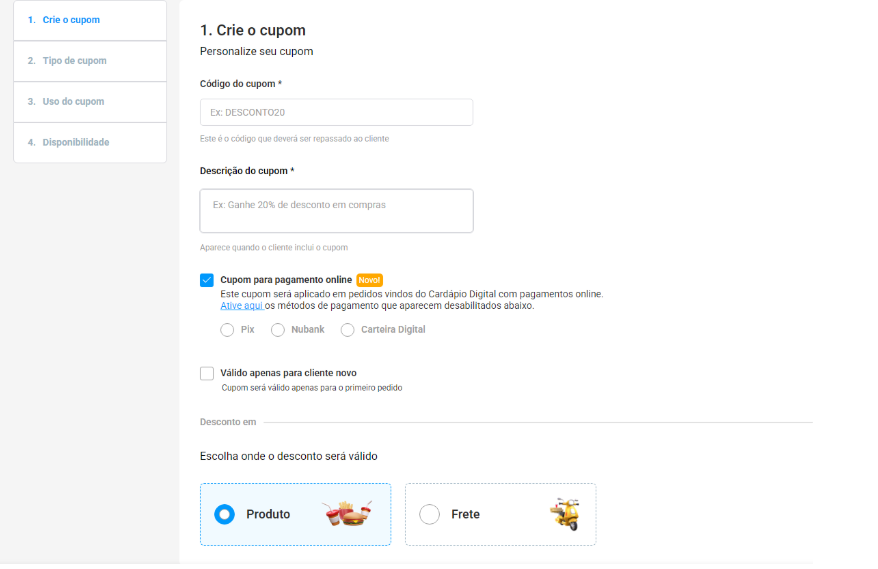Image resolution: width=878 pixels, height=569 pixels.
Task: Click the burger and fries Produto icon
Action: click(x=348, y=514)
